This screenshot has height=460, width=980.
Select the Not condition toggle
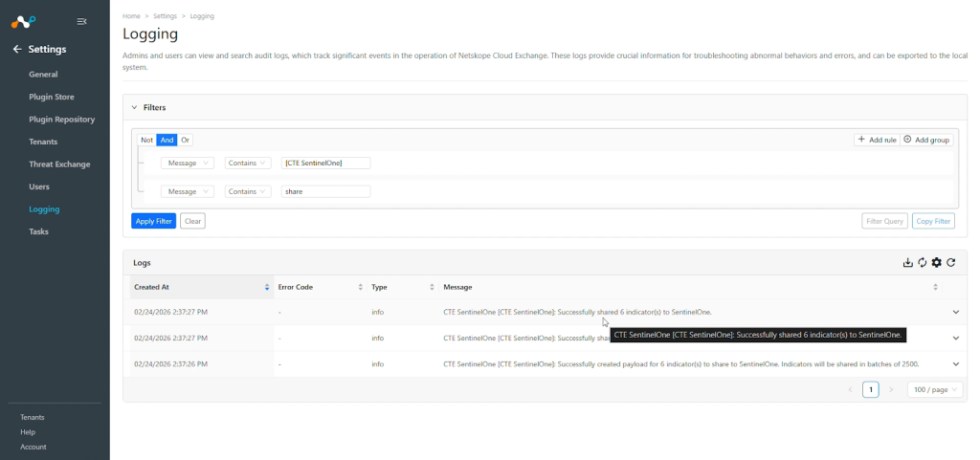coord(146,140)
